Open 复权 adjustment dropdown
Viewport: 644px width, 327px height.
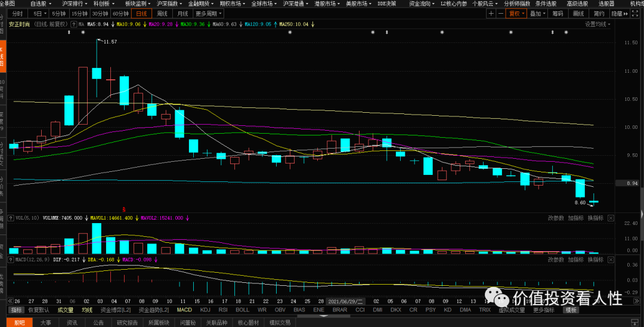pos(516,14)
